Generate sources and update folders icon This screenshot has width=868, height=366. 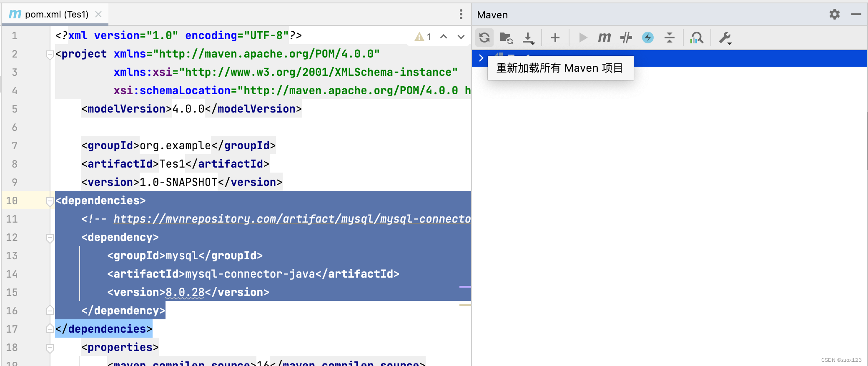click(506, 38)
